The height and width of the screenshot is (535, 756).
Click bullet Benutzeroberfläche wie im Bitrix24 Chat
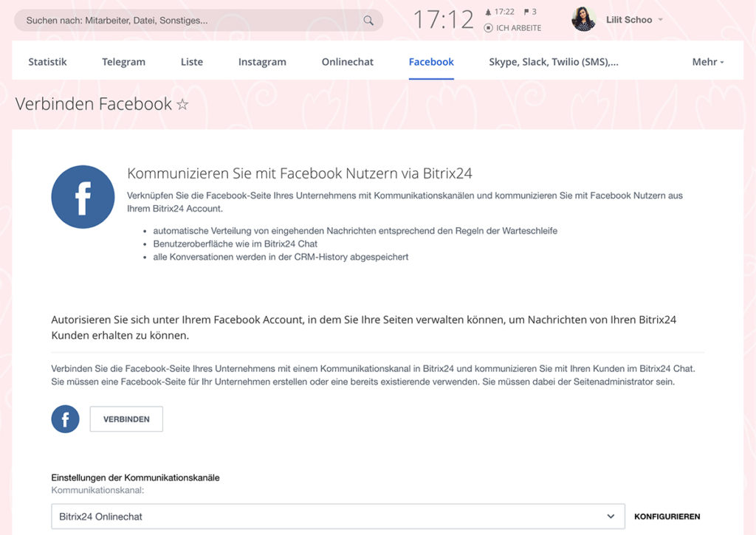click(x=236, y=244)
